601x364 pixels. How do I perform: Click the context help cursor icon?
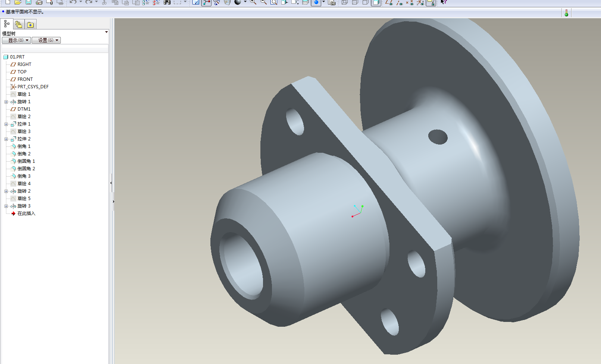click(x=444, y=2)
